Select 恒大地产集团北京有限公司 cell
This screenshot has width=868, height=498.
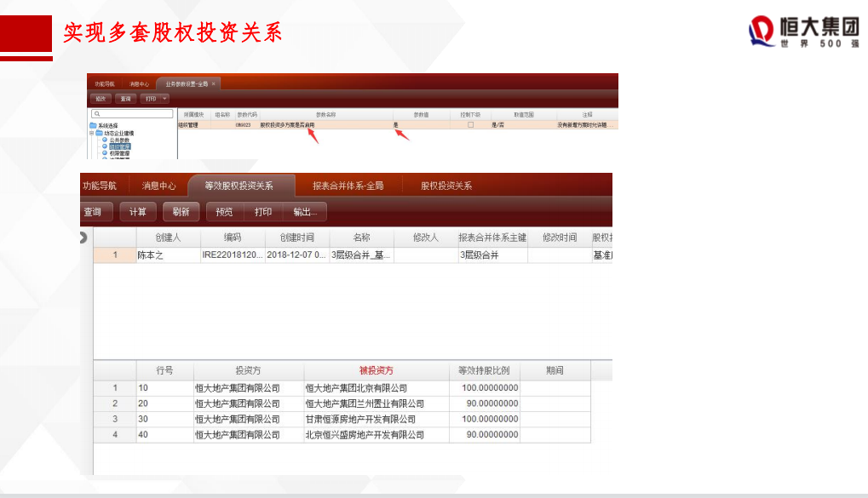pyautogui.click(x=377, y=388)
